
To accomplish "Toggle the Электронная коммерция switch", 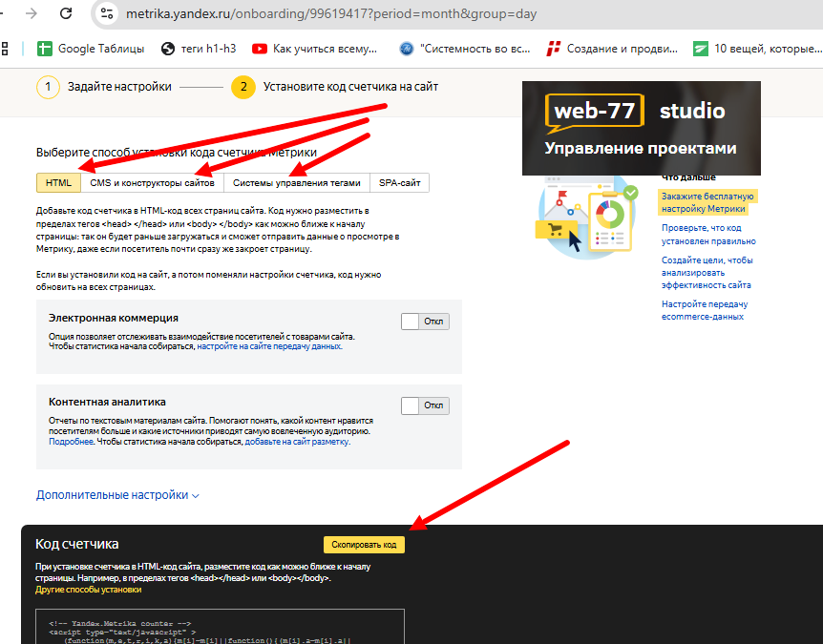I will (425, 322).
